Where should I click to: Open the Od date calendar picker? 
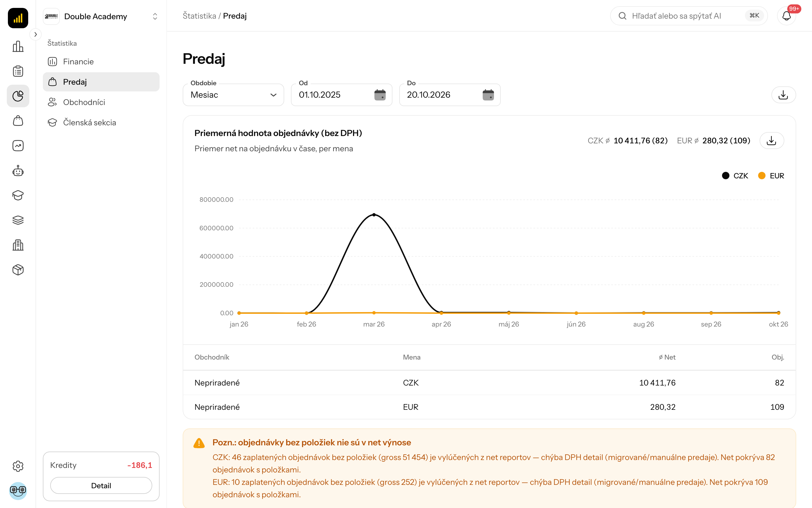380,95
